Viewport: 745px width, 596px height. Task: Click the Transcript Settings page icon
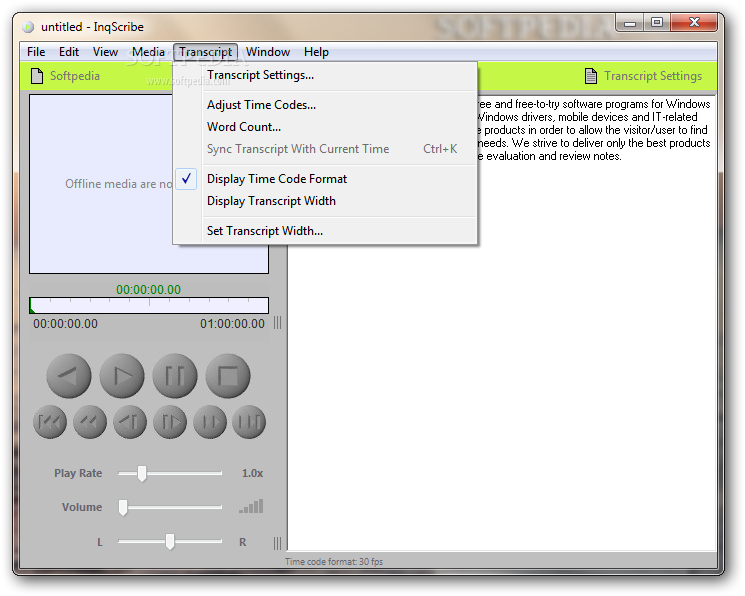click(591, 76)
